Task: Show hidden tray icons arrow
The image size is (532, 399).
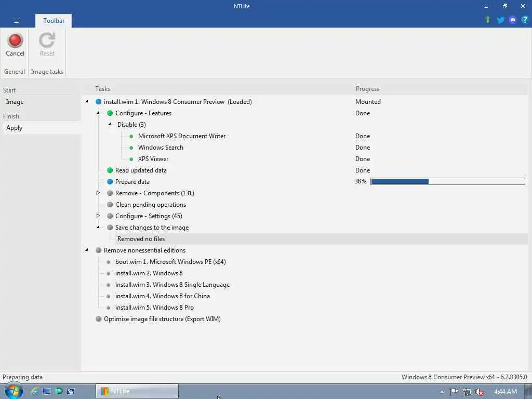Action: click(442, 392)
